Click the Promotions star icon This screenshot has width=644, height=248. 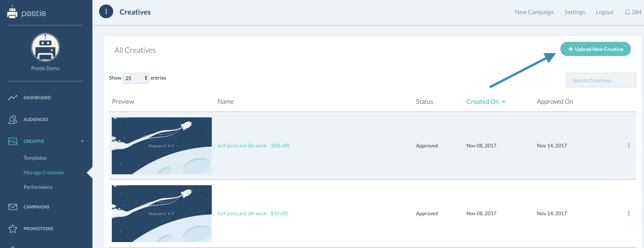(x=12, y=228)
